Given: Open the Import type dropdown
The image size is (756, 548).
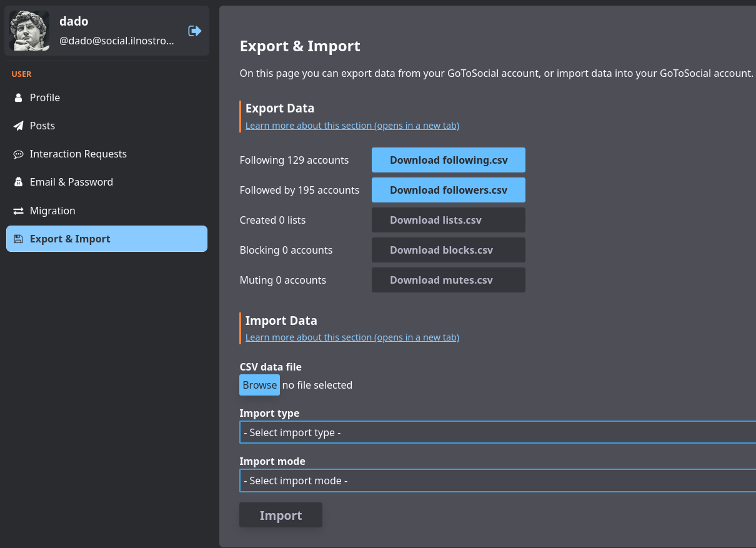Looking at the screenshot, I should (x=497, y=432).
